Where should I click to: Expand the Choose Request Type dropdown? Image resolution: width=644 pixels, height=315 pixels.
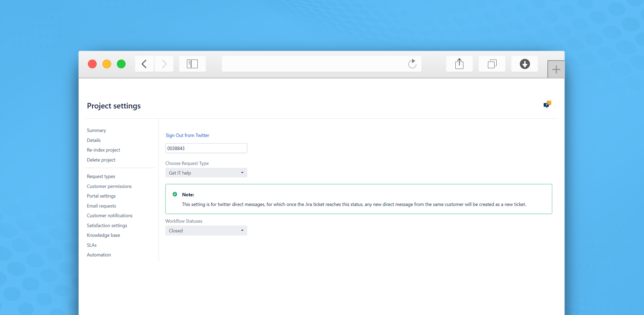click(x=206, y=173)
